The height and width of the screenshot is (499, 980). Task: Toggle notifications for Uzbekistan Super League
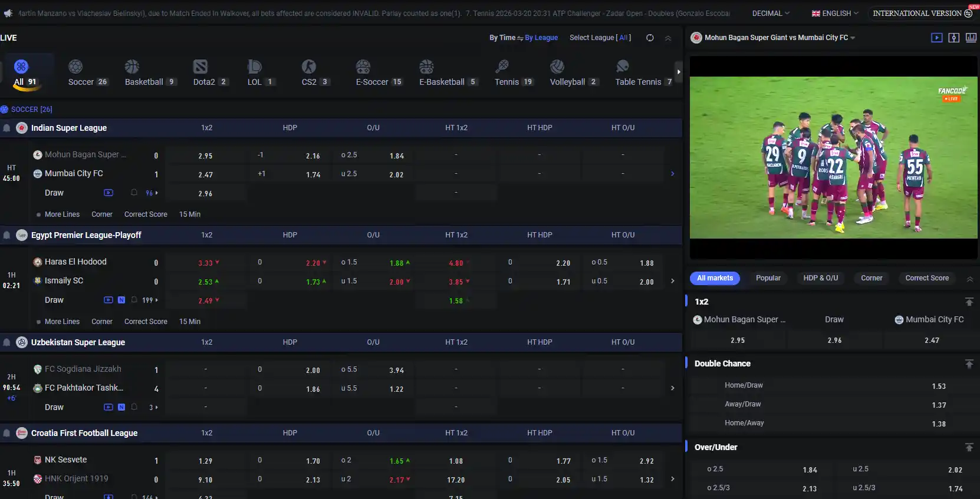[x=6, y=342]
